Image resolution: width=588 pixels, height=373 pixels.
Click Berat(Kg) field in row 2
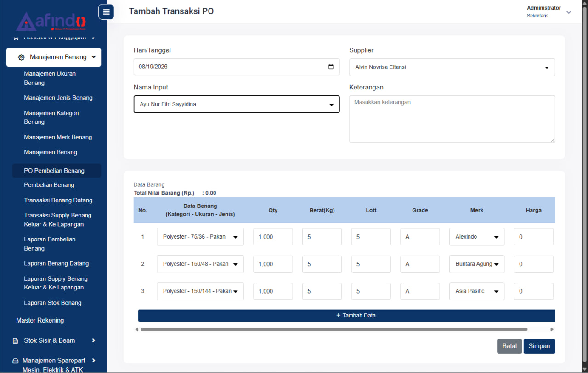[322, 264]
